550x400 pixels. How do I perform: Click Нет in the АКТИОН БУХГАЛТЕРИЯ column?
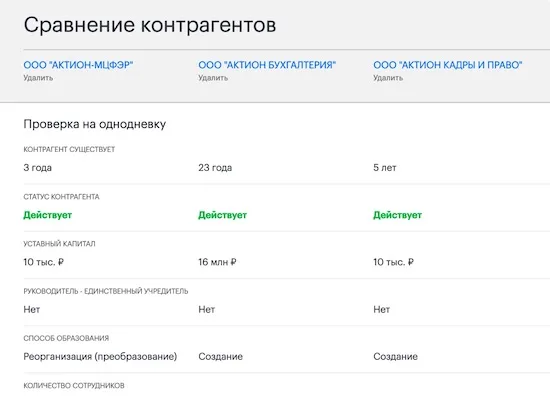207,309
